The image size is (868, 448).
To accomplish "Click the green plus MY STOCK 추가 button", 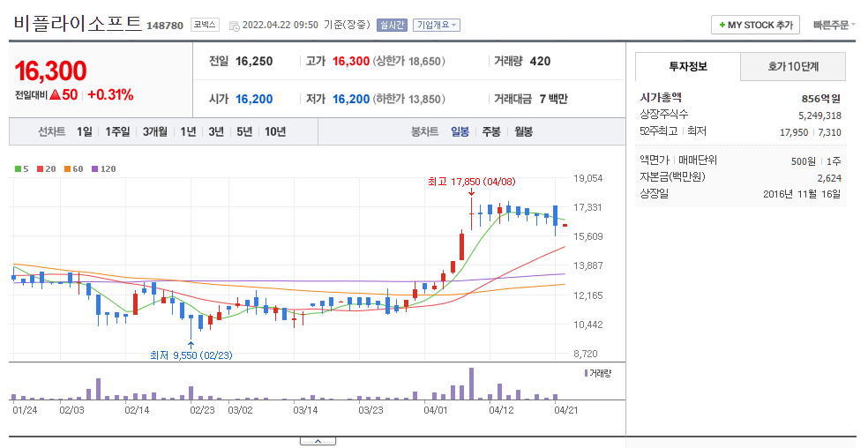I will [755, 25].
